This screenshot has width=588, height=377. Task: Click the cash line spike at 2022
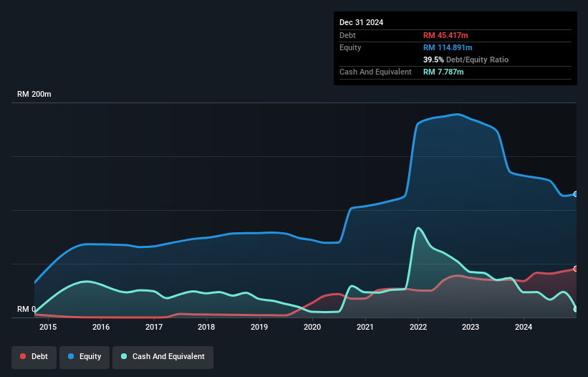pyautogui.click(x=418, y=228)
